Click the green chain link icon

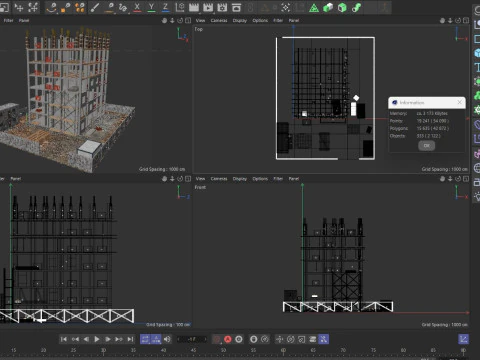click(x=356, y=8)
